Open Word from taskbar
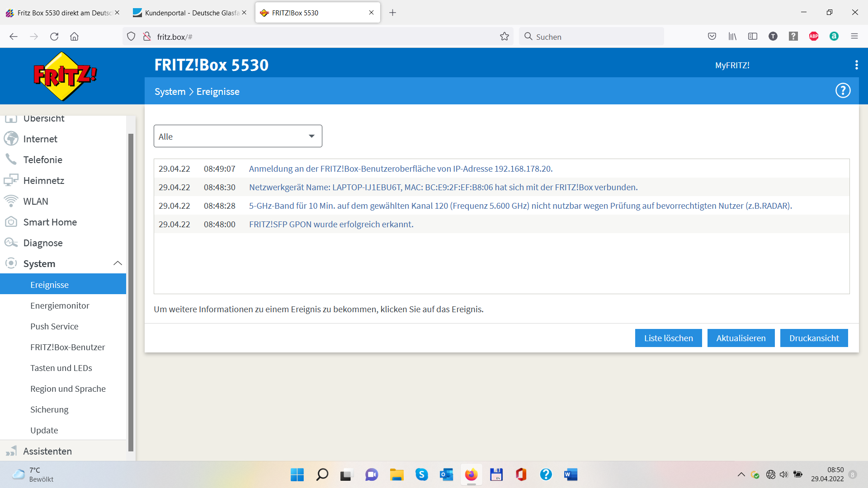The height and width of the screenshot is (488, 868). (571, 474)
